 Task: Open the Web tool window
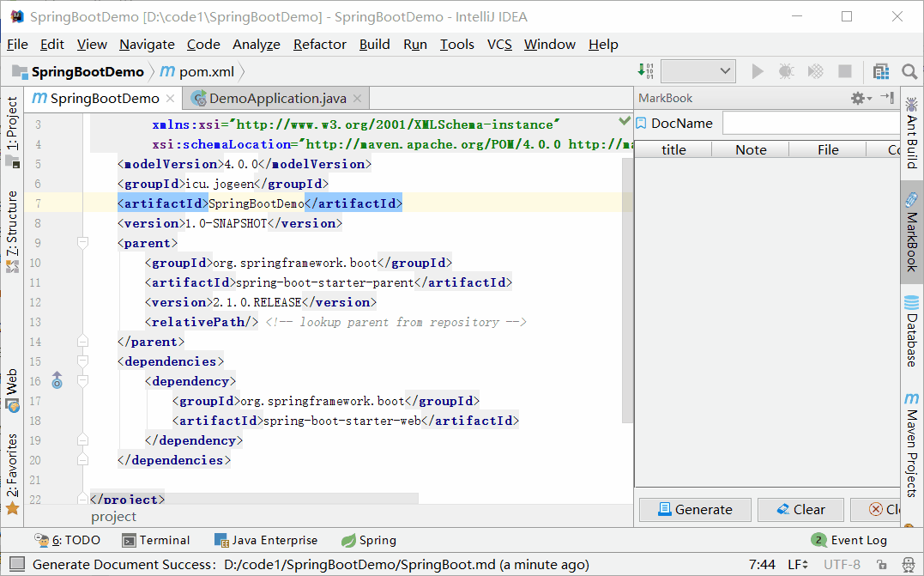coord(12,391)
